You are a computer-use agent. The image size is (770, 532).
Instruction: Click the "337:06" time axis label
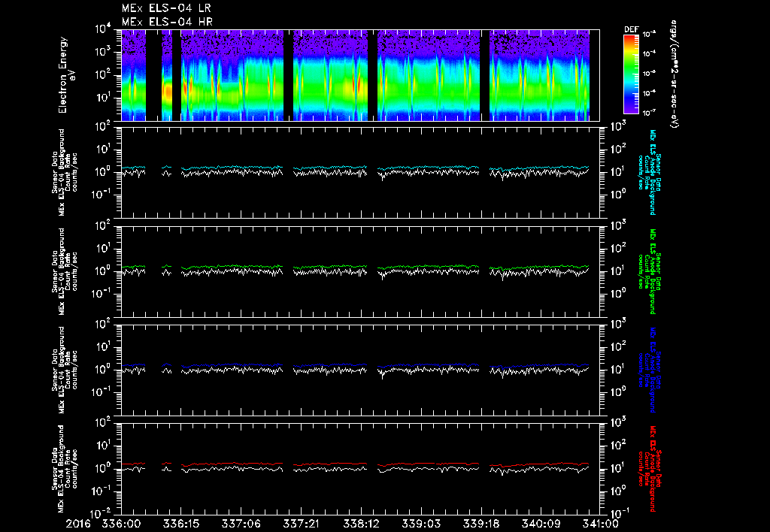(x=241, y=524)
